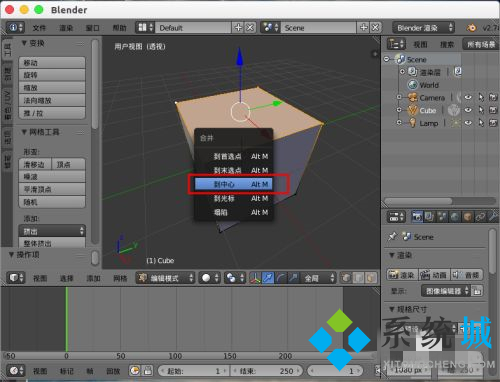The height and width of the screenshot is (382, 500).
Task: Click the start frame field
Action: pos(193,371)
